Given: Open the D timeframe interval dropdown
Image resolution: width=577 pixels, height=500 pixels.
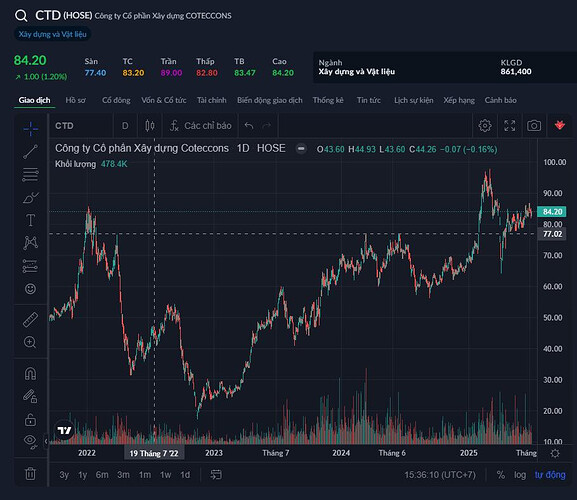Looking at the screenshot, I should [125, 126].
